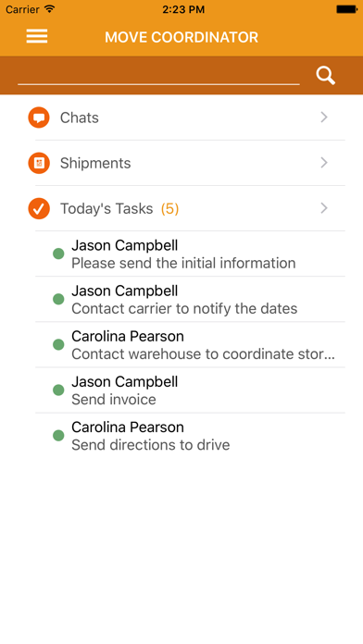Click the Today's Tasks (5) count badge
The width and height of the screenshot is (363, 644).
tap(169, 209)
